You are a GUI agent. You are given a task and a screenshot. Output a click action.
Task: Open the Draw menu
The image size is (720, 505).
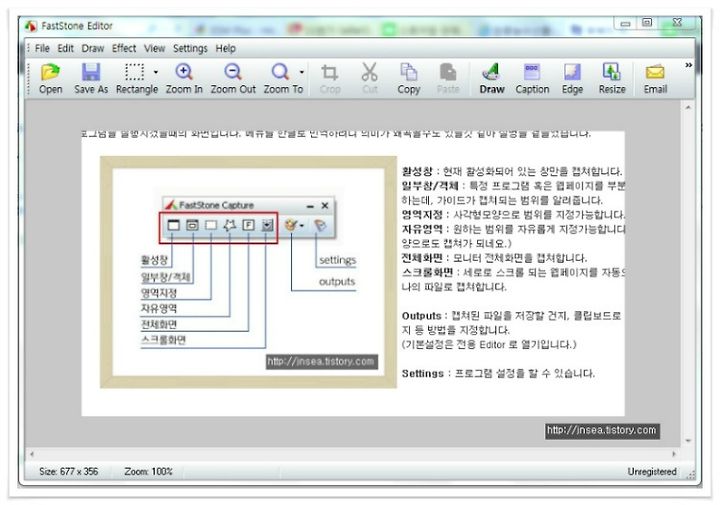(93, 48)
